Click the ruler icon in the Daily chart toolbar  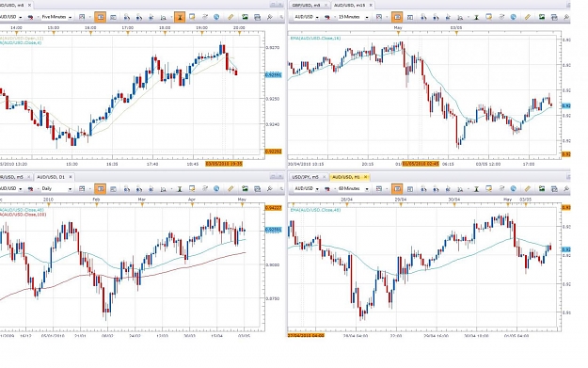[x=230, y=188]
